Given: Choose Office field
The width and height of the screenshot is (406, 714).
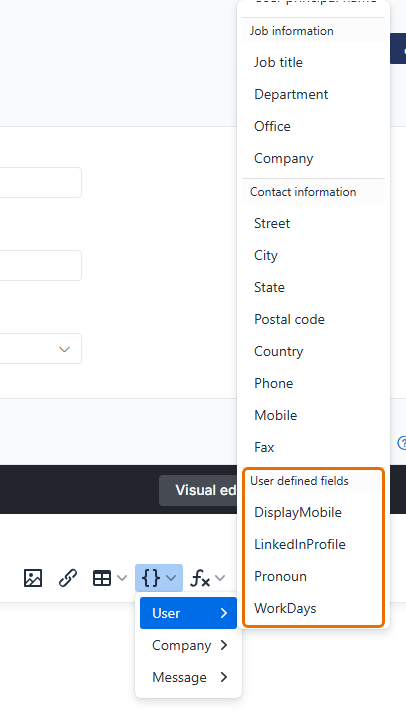Looking at the screenshot, I should pyautogui.click(x=314, y=126).
